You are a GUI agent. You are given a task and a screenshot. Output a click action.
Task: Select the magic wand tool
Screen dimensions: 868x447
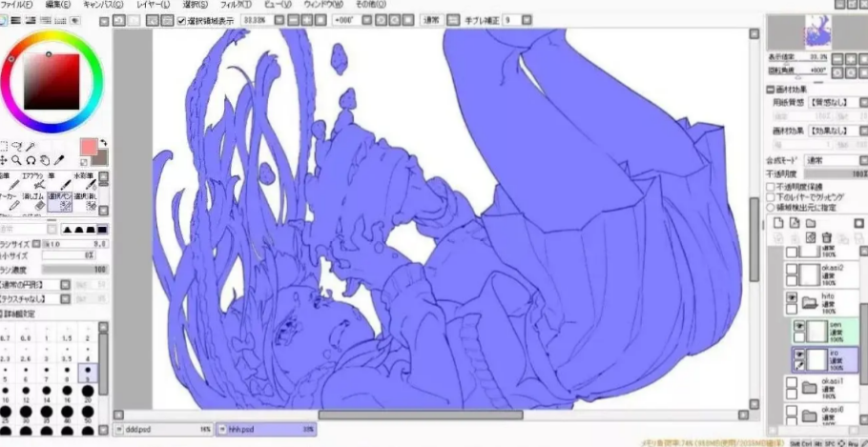31,146
